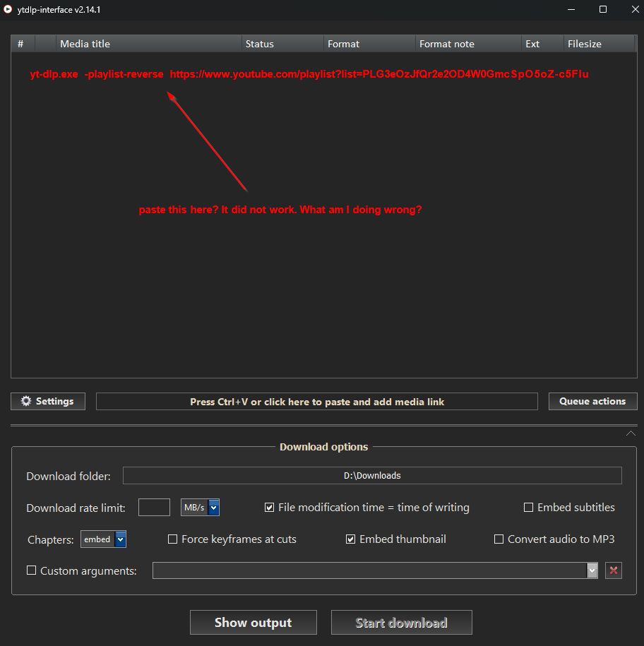Click the Format column header
The image size is (644, 646).
pyautogui.click(x=369, y=44)
